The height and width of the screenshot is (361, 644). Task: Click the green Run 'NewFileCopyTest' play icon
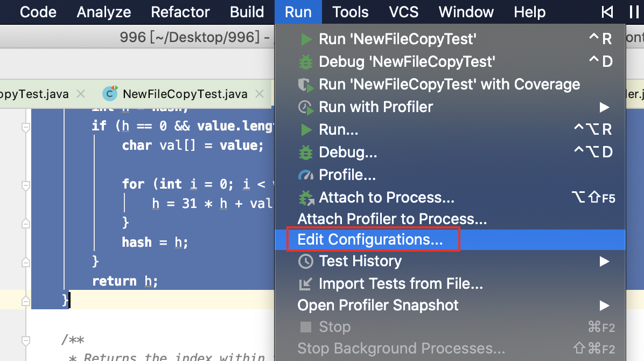click(x=305, y=39)
